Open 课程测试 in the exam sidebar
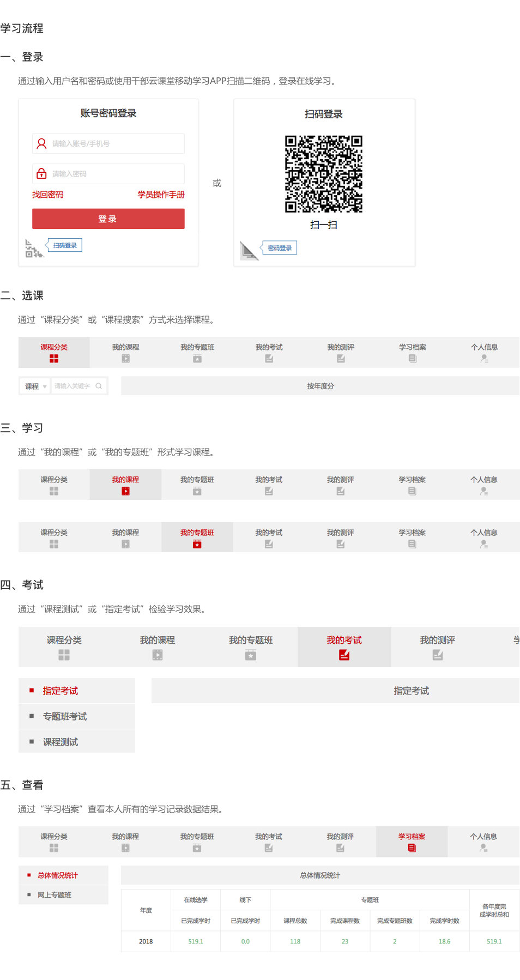Image resolution: width=520 pixels, height=980 pixels. (77, 742)
